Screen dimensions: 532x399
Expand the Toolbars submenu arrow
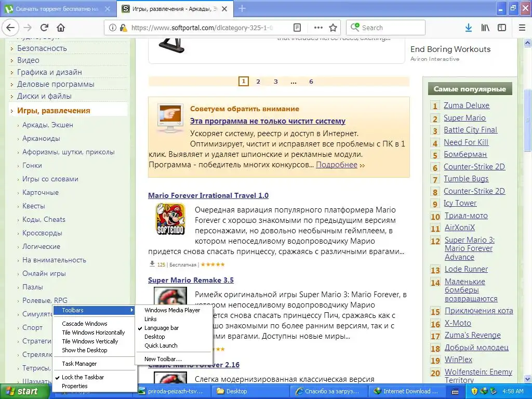click(131, 310)
